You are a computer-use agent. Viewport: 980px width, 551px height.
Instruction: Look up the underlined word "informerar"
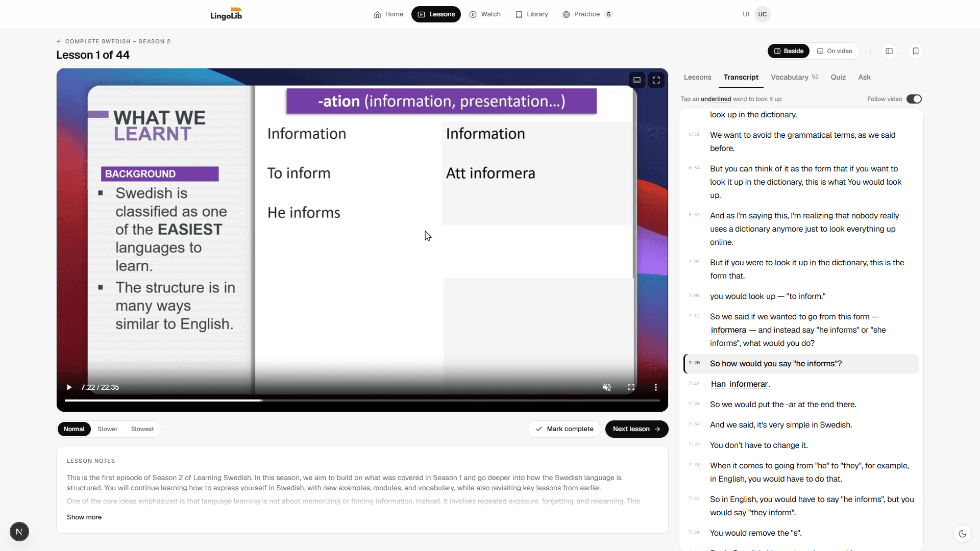749,384
